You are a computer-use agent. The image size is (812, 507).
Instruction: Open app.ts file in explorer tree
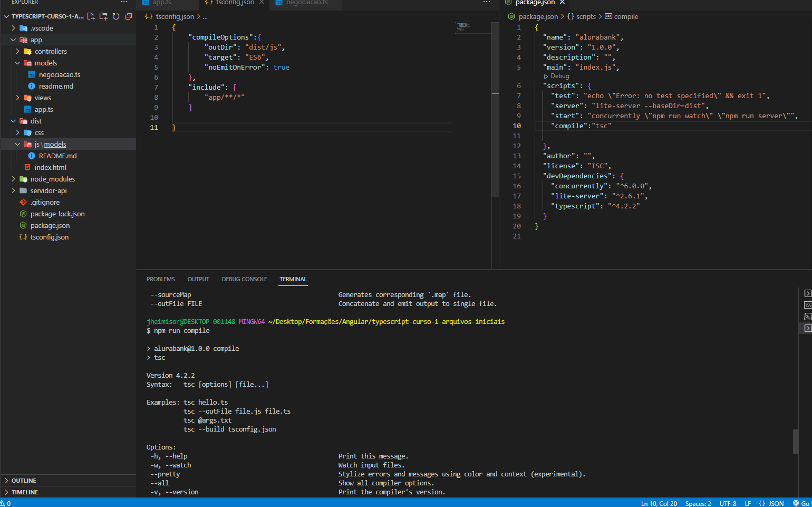pos(44,110)
